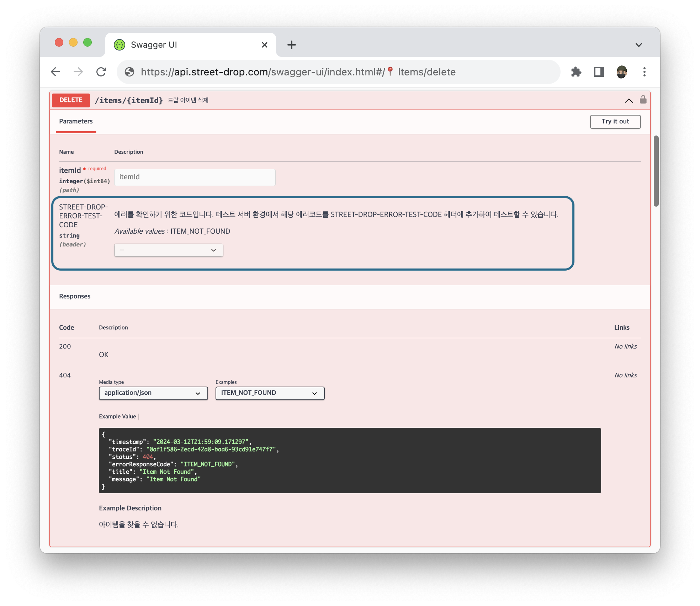Image resolution: width=700 pixels, height=606 pixels.
Task: Click the itemId input field
Action: [195, 176]
